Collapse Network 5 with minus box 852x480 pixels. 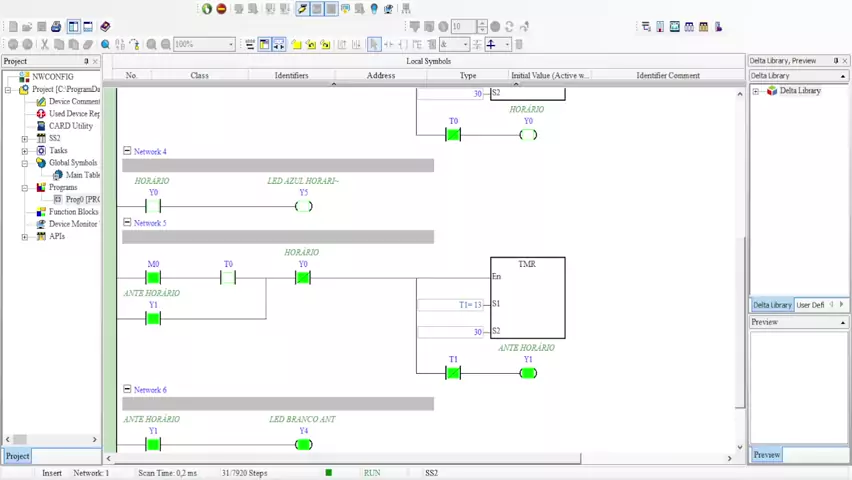point(127,222)
